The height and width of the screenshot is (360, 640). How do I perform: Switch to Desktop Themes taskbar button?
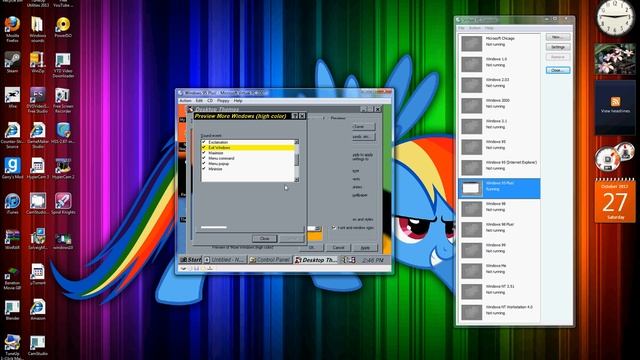point(316,260)
